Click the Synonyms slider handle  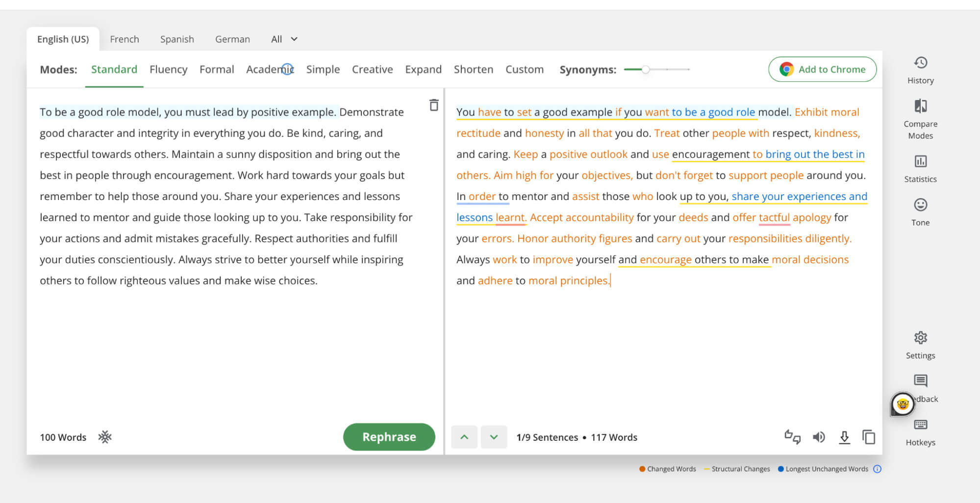(646, 70)
